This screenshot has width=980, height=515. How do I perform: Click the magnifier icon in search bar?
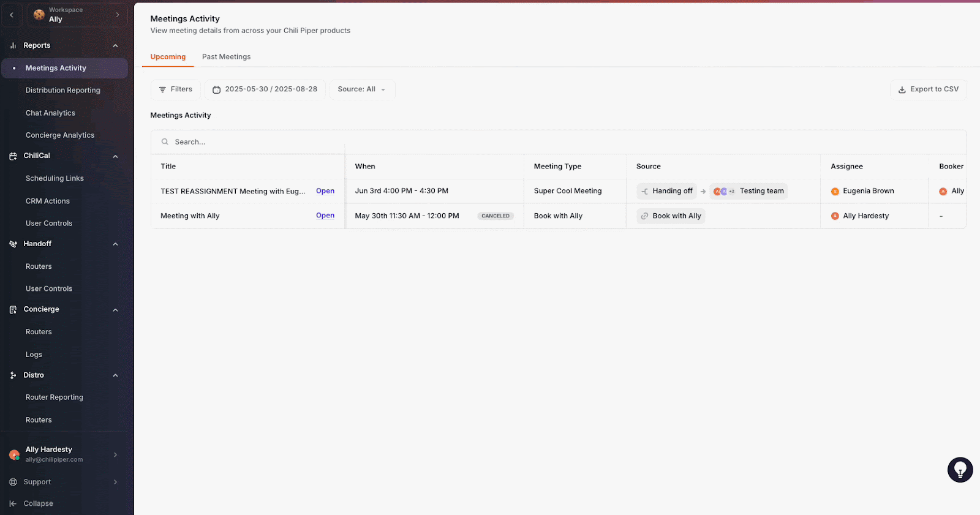(x=165, y=141)
